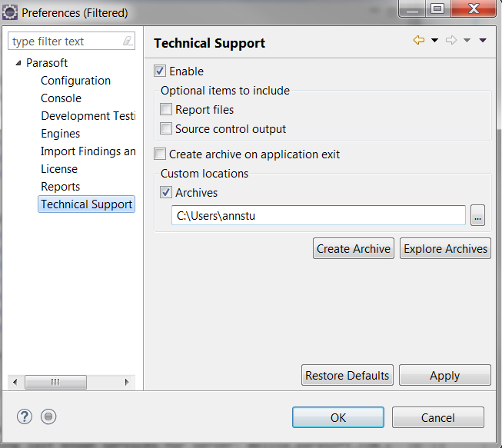Click the back navigation arrow icon

[x=419, y=40]
